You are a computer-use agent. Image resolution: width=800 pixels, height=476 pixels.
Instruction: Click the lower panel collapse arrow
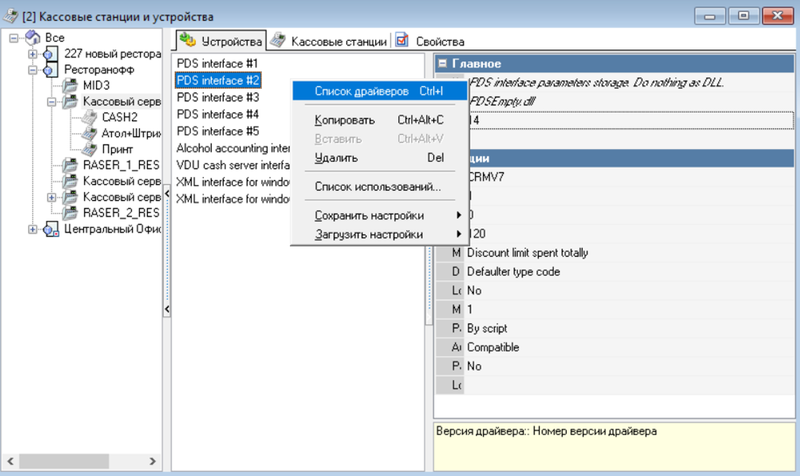coord(167,309)
